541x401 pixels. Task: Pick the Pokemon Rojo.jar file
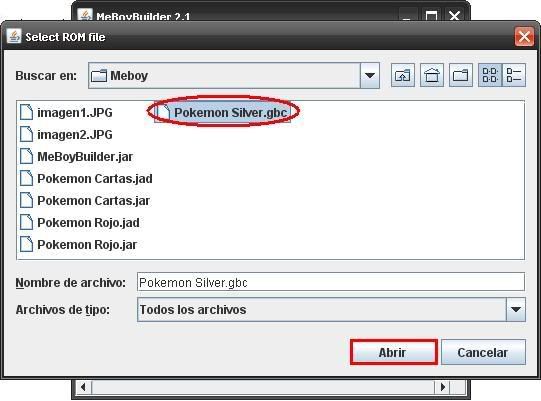[78, 245]
